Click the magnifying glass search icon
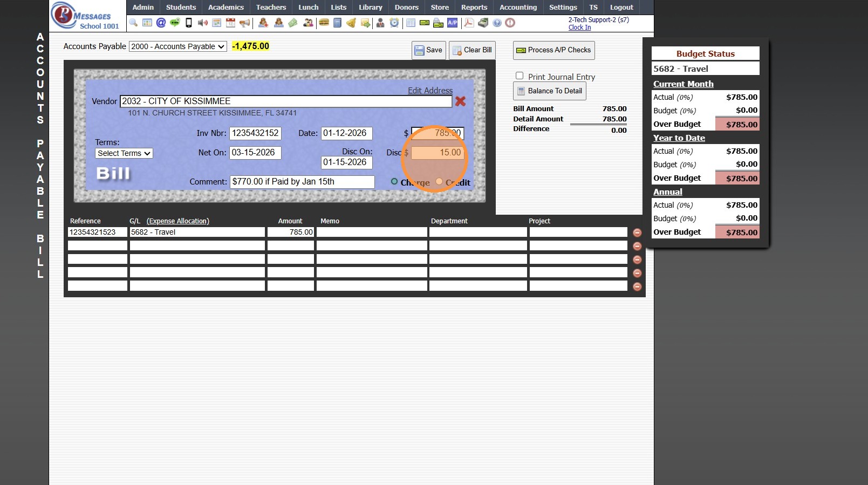868x485 pixels. [x=133, y=23]
